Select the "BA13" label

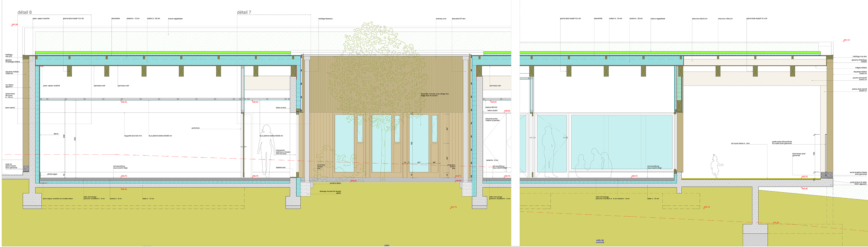(56, 134)
